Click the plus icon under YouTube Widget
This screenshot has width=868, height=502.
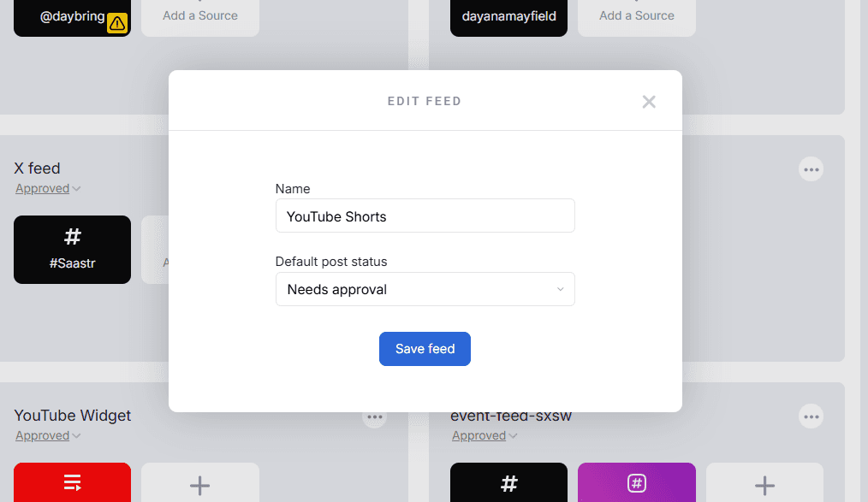point(199,484)
